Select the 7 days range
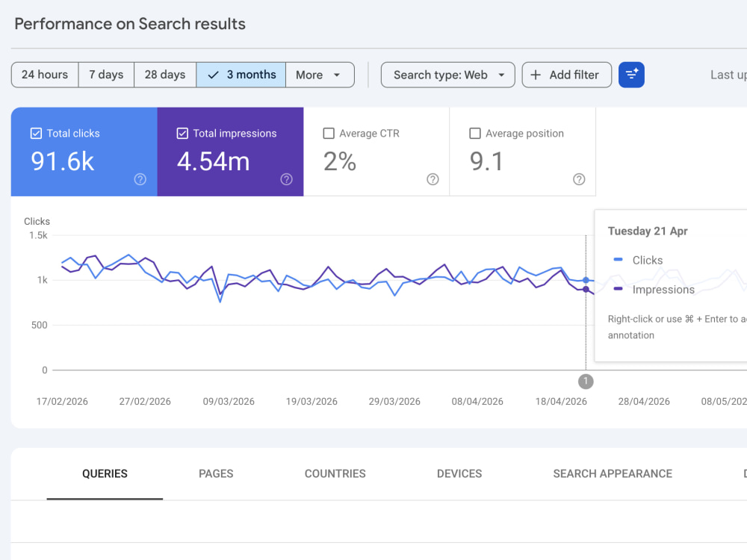The image size is (747, 560). 106,75
